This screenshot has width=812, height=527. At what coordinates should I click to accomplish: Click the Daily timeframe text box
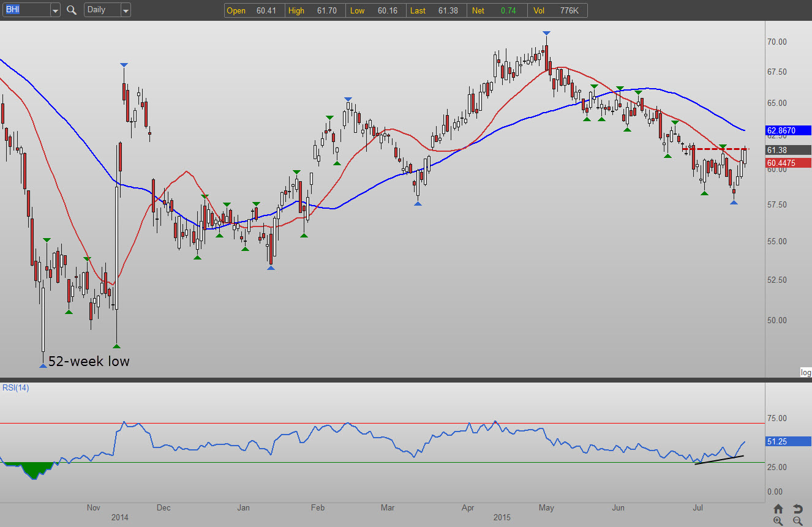pos(102,10)
